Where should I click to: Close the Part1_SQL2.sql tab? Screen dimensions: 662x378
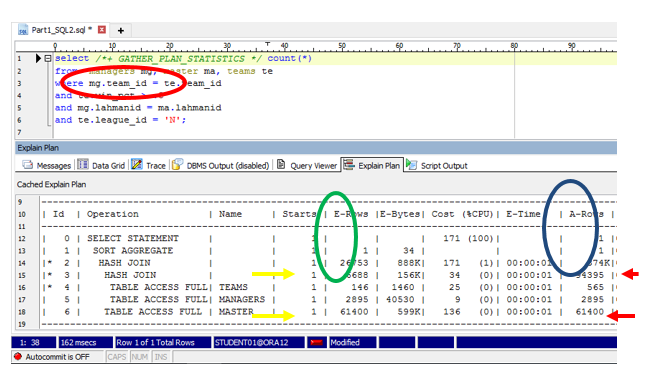click(102, 30)
